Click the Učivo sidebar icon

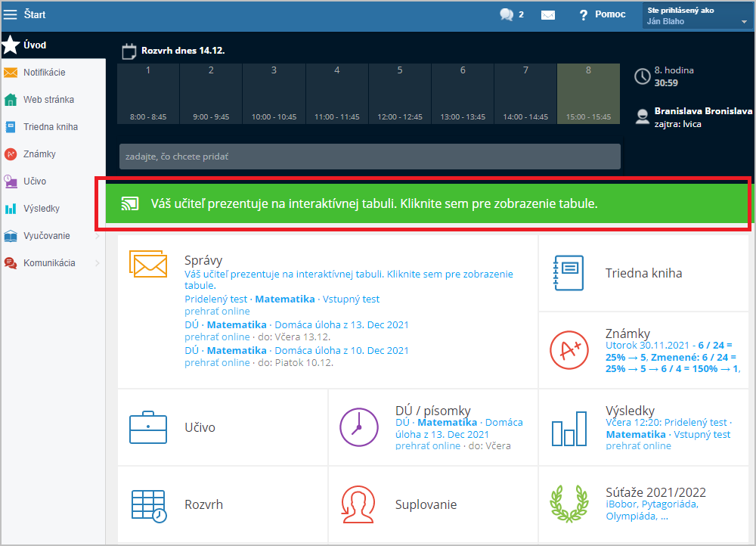(10, 181)
